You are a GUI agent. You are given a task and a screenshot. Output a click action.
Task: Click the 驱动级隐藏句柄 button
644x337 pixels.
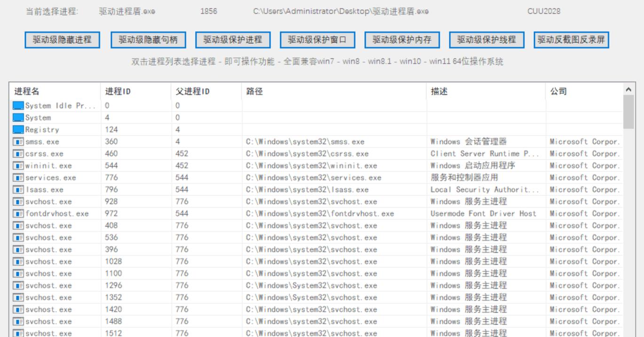click(148, 40)
